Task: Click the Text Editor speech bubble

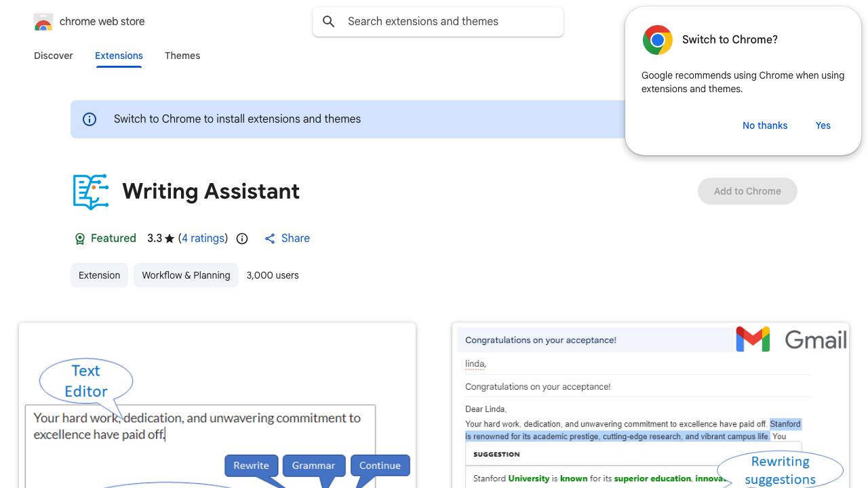Action: [86, 381]
